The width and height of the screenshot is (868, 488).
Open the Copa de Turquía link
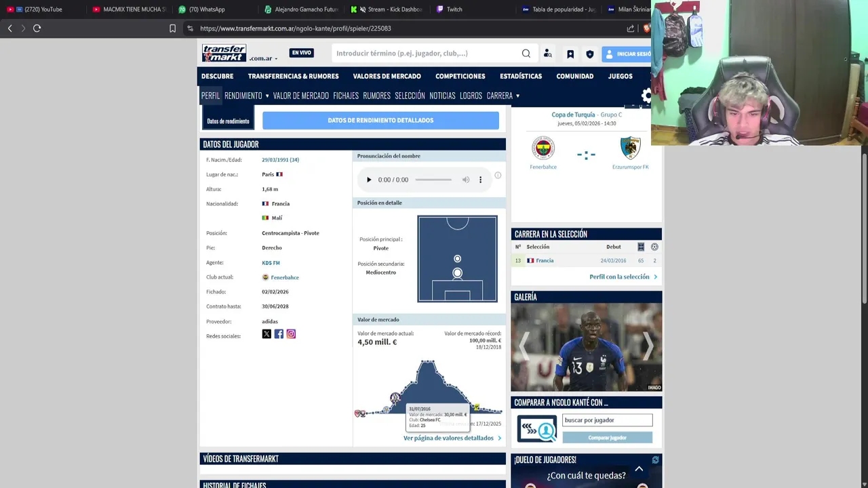pyautogui.click(x=573, y=115)
